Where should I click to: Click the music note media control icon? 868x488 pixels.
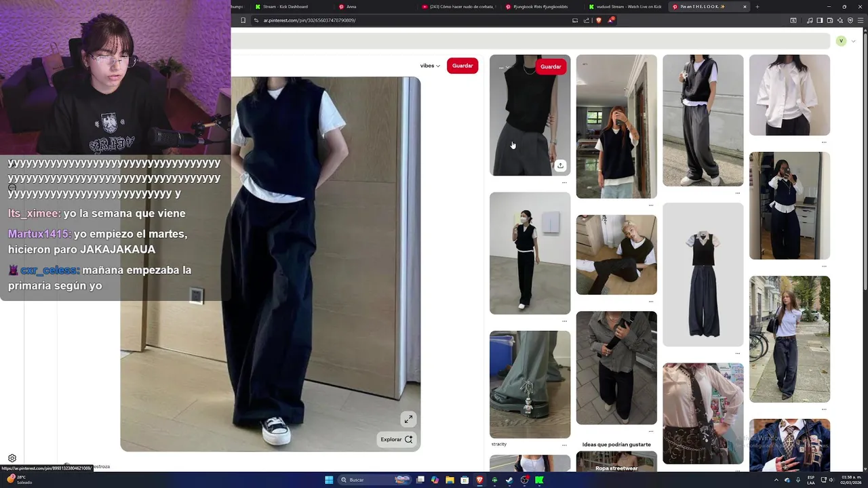(810, 20)
